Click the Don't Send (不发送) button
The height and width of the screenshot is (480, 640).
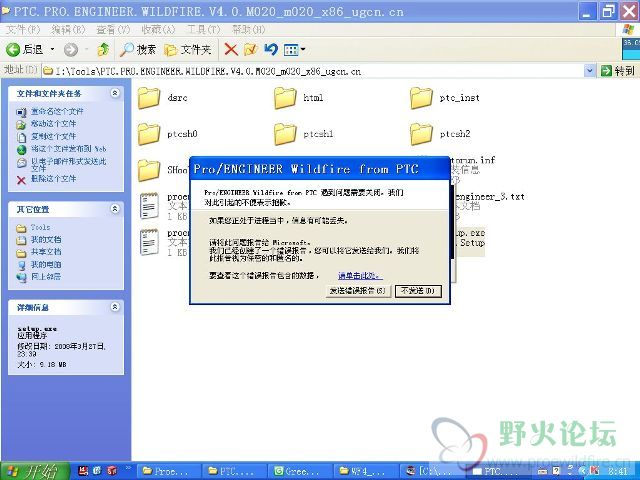(x=418, y=291)
